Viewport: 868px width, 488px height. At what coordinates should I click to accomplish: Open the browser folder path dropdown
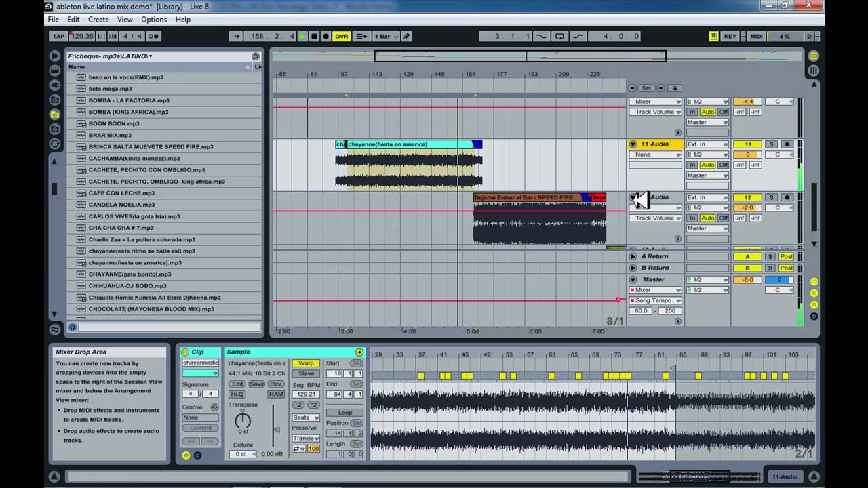click(111, 56)
